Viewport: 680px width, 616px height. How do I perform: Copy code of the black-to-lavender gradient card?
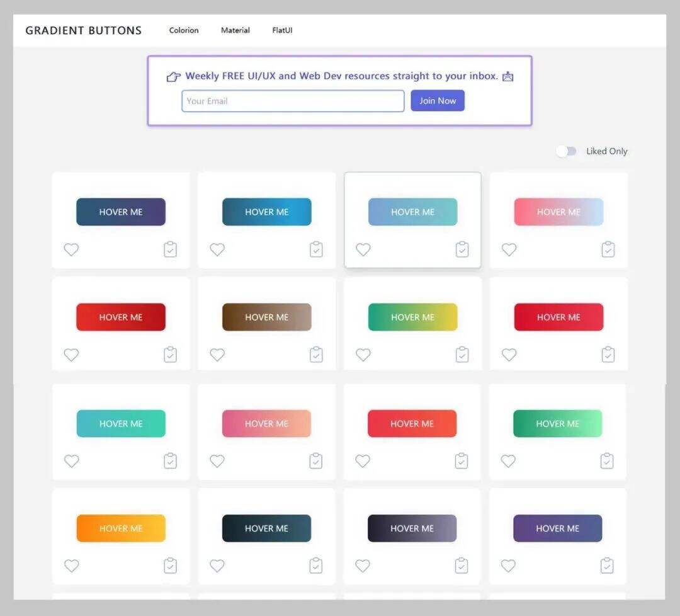(x=462, y=566)
